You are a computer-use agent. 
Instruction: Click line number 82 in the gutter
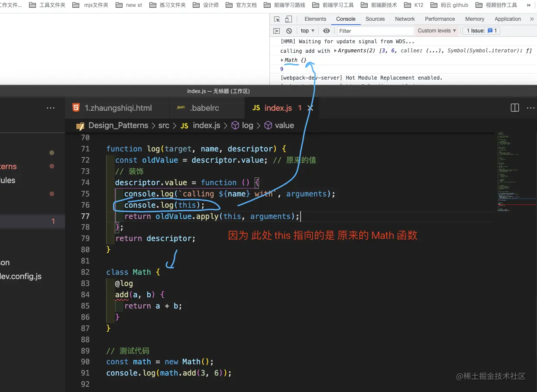[85, 272]
